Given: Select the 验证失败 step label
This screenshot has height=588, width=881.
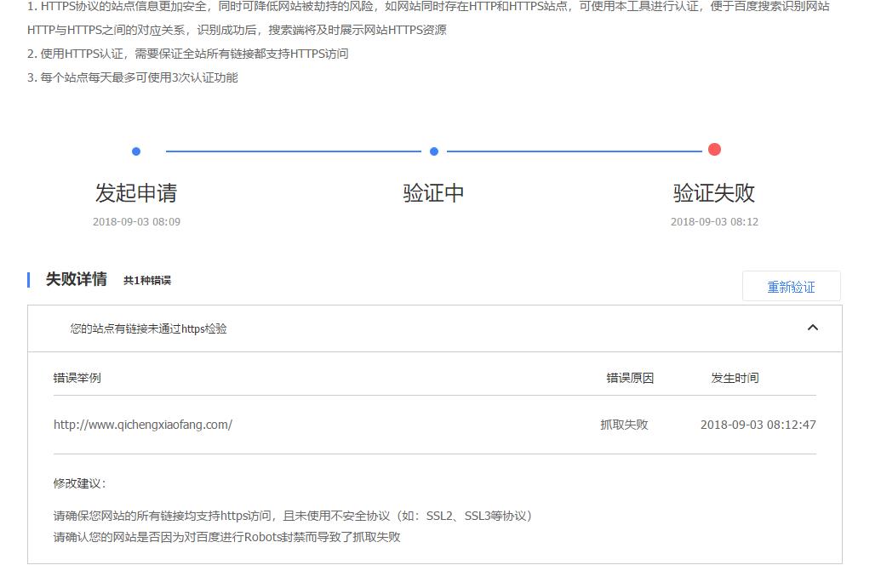Looking at the screenshot, I should pos(714,193).
